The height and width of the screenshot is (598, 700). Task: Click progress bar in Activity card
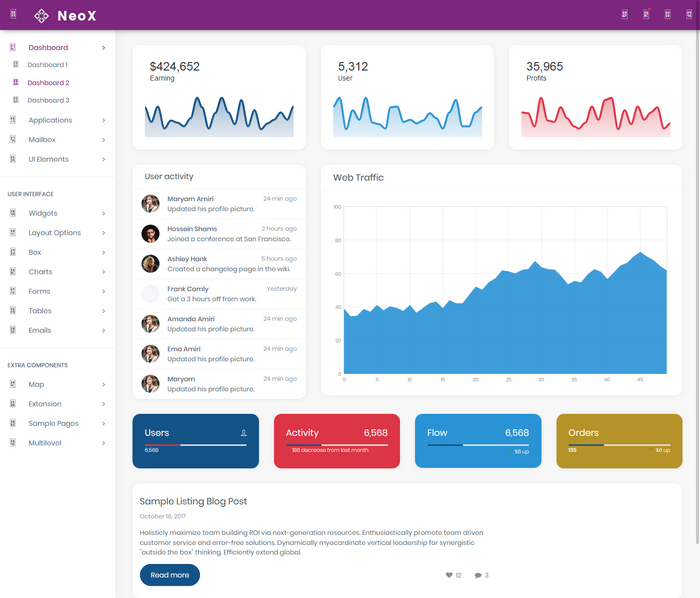click(x=337, y=445)
